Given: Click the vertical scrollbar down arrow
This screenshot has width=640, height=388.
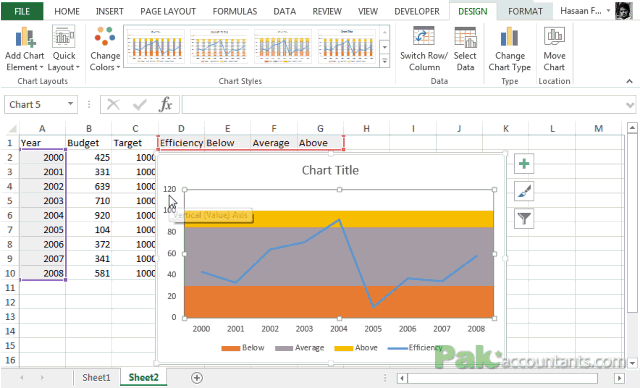Looking at the screenshot, I should (632, 362).
